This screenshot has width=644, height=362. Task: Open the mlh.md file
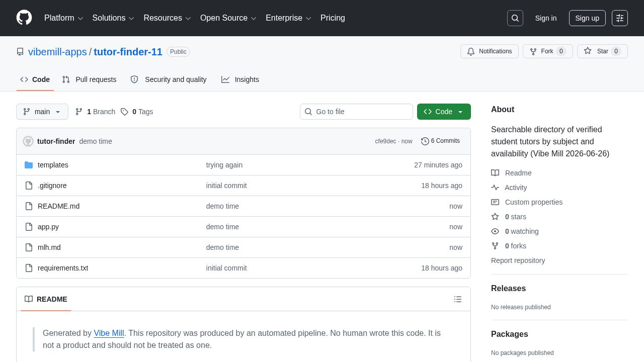pos(49,247)
